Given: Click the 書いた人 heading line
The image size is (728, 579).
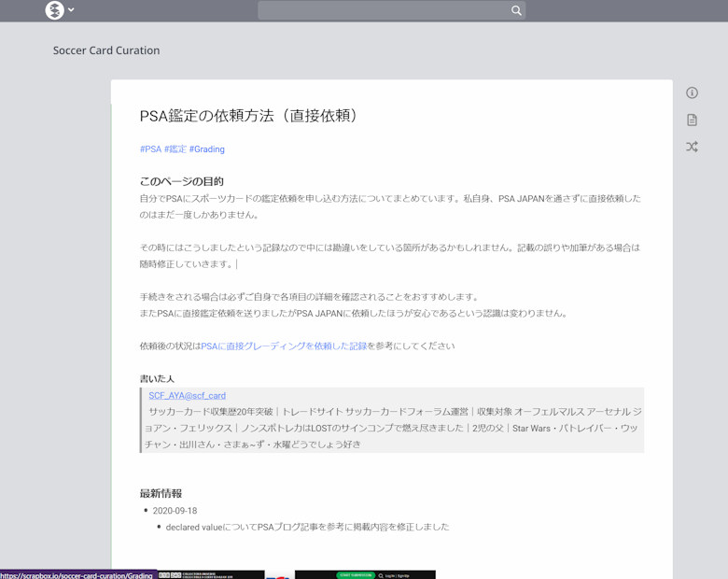Looking at the screenshot, I should (158, 379).
